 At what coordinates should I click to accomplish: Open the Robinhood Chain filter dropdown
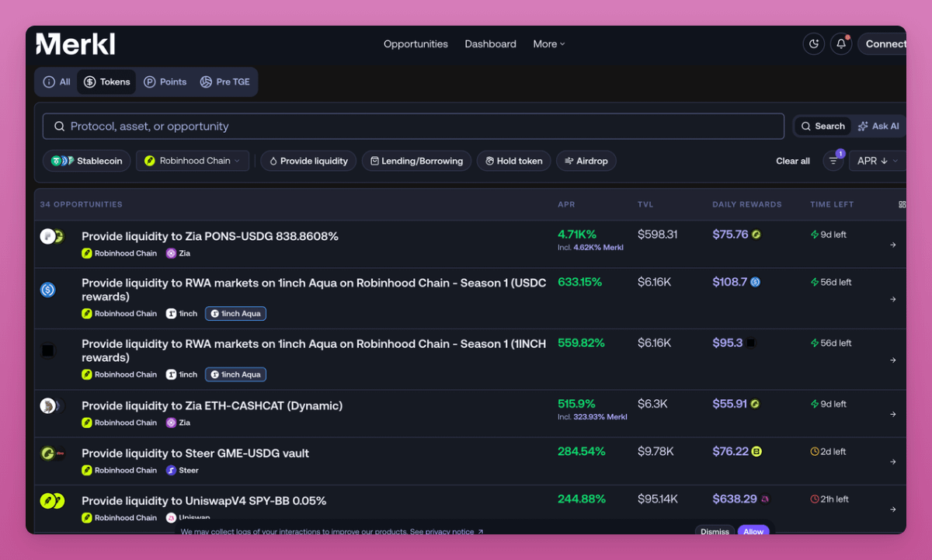(193, 161)
